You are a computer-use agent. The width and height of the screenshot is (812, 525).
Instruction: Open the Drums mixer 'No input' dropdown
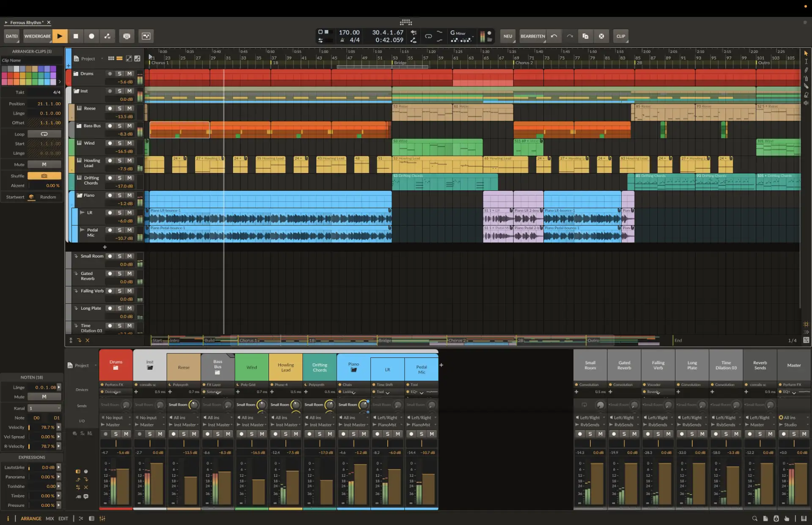coord(116,418)
